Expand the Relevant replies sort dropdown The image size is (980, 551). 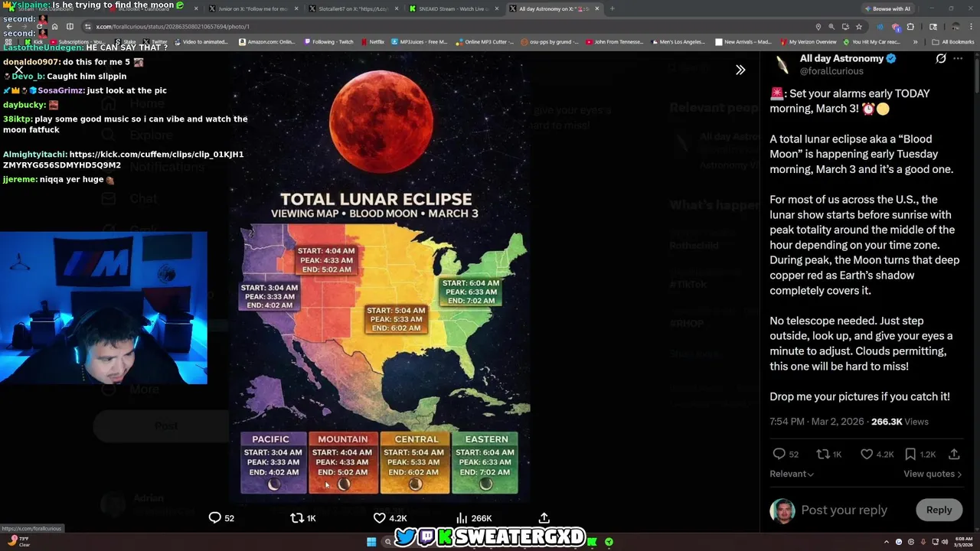(792, 474)
